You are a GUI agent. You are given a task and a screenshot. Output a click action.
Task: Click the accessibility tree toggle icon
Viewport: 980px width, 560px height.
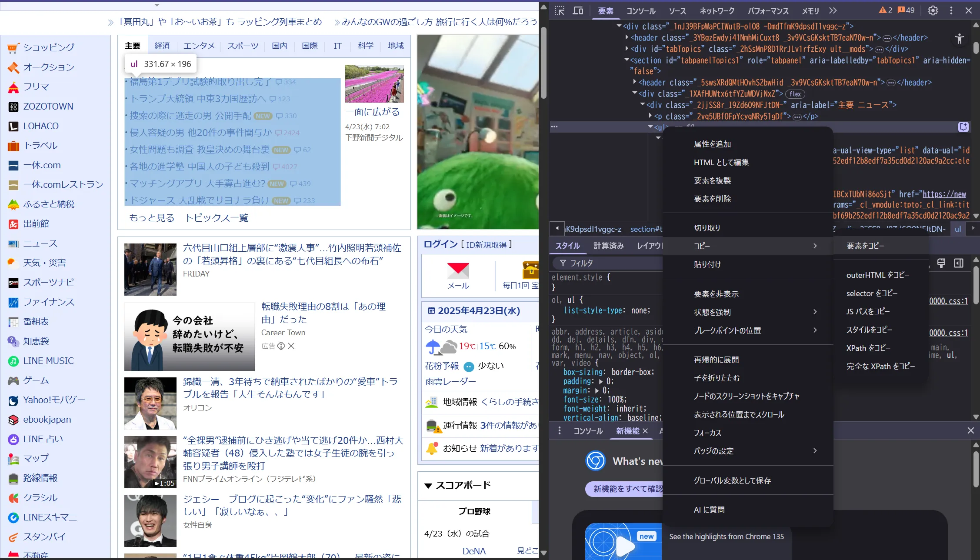pyautogui.click(x=960, y=39)
